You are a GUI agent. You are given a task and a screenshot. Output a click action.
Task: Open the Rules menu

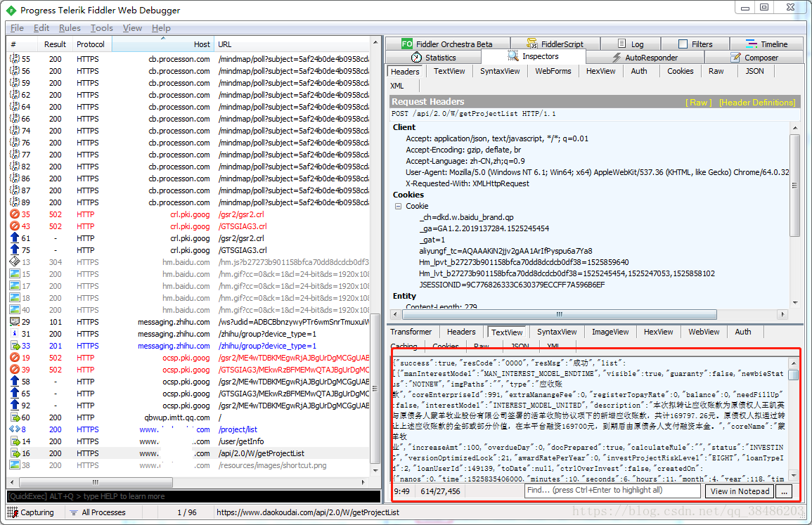pos(70,28)
